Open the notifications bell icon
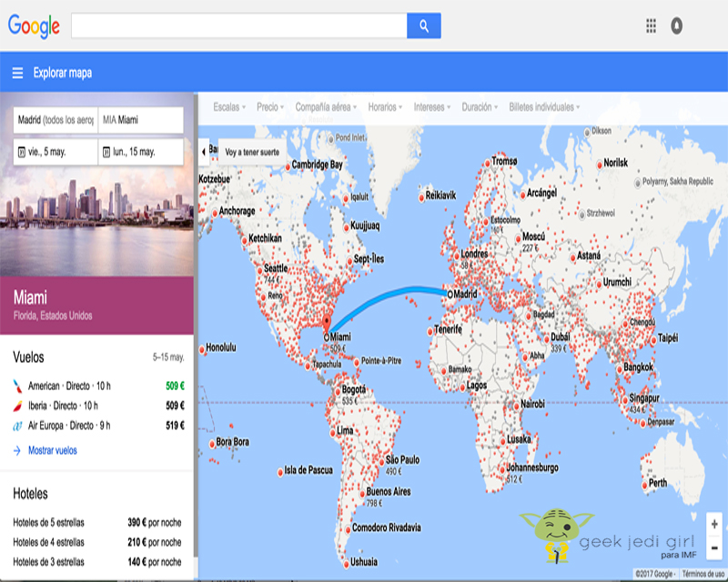Image resolution: width=728 pixels, height=582 pixels. coord(676,26)
